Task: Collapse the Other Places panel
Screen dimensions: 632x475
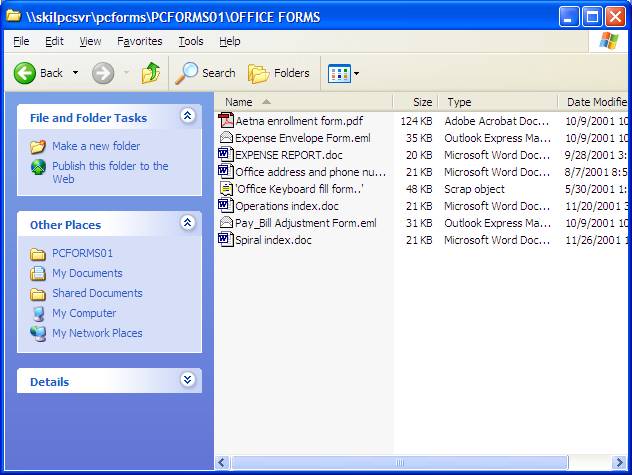Action: coord(187,223)
